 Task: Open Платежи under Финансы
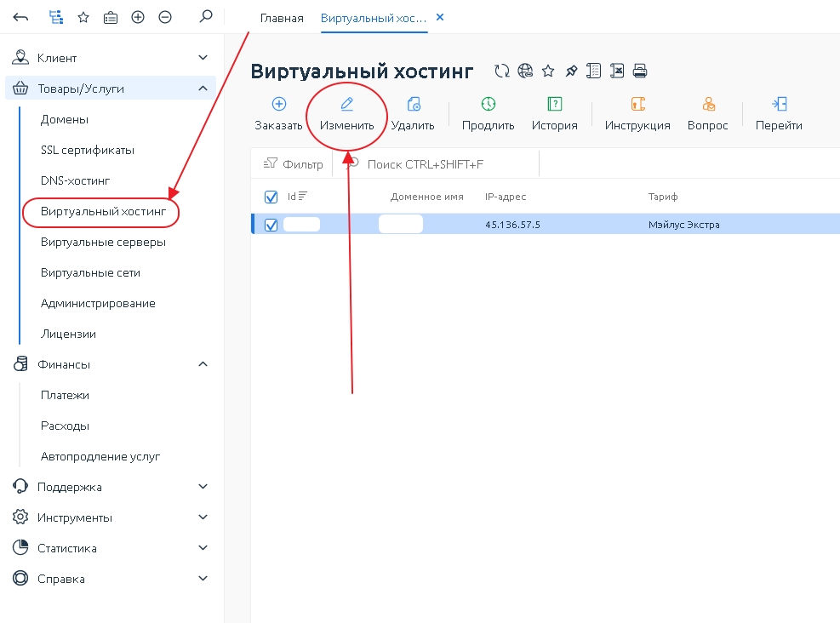pos(65,396)
